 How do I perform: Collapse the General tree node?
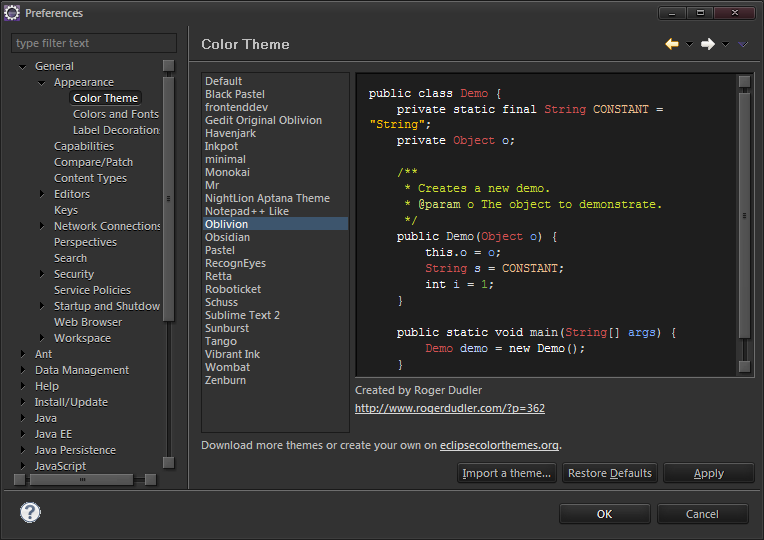click(22, 67)
